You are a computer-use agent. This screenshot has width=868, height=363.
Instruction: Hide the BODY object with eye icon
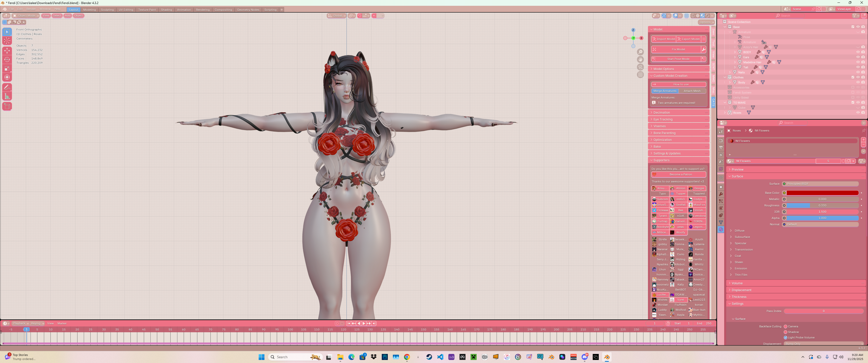click(858, 52)
